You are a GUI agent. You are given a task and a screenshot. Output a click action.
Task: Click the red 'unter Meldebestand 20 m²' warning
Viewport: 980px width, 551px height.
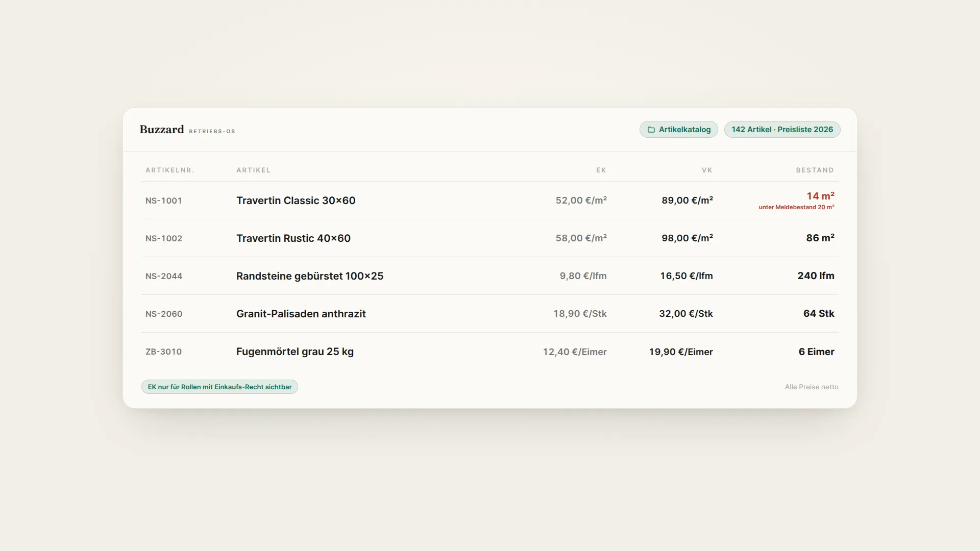(796, 207)
